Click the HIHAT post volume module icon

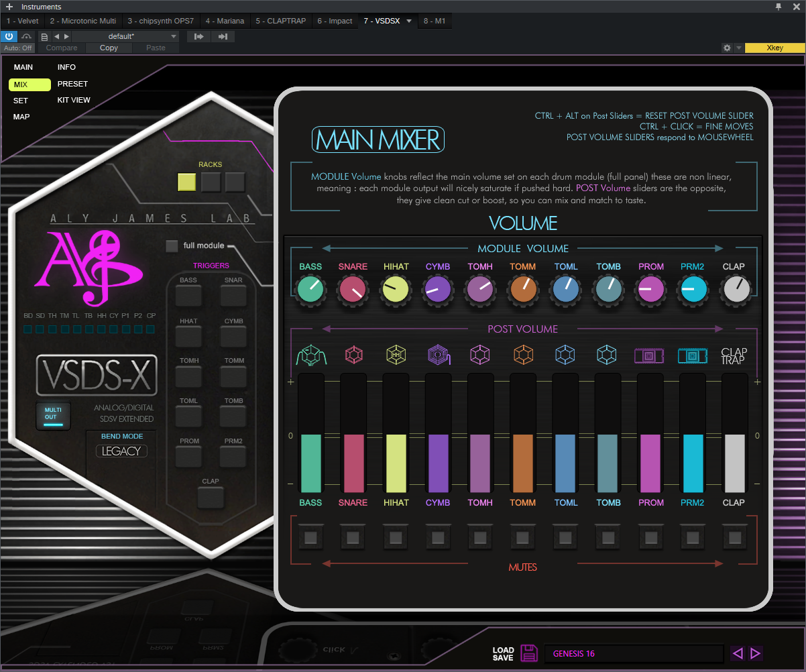396,355
